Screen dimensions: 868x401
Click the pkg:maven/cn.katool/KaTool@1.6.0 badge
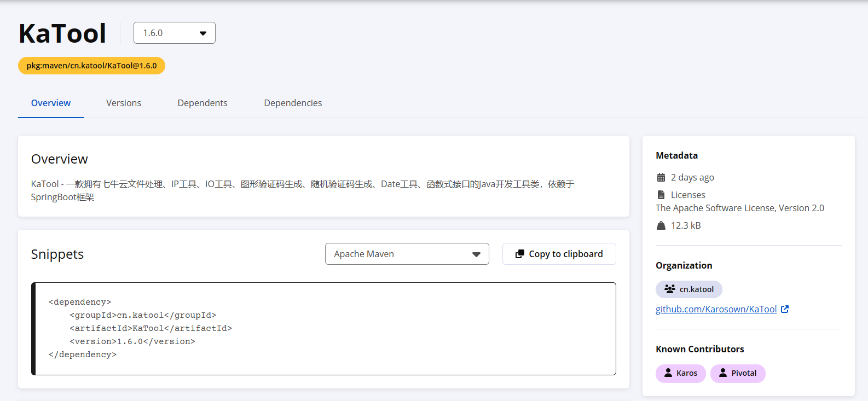click(x=91, y=66)
